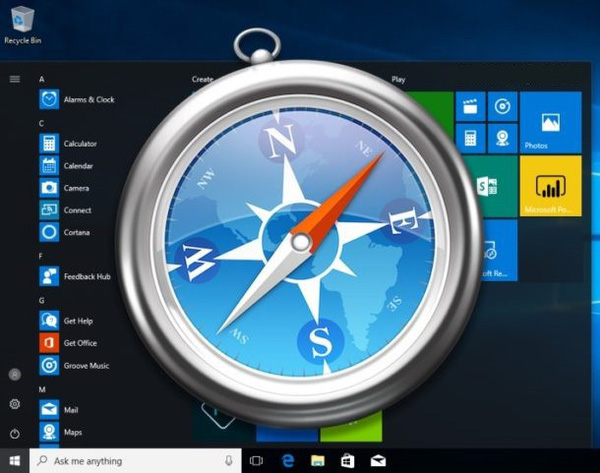Open the Calendar app icon
600x473 pixels.
pos(49,166)
